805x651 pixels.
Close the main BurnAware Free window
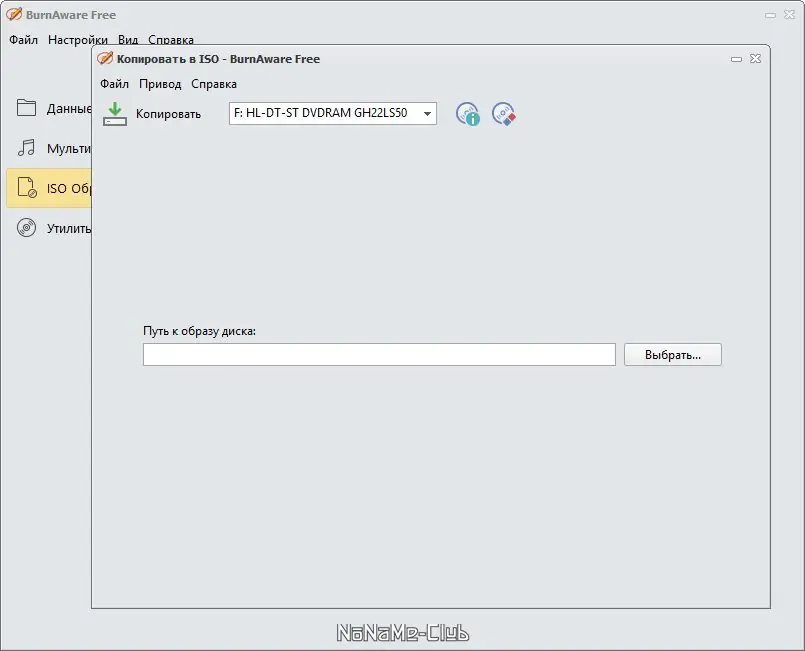click(790, 15)
